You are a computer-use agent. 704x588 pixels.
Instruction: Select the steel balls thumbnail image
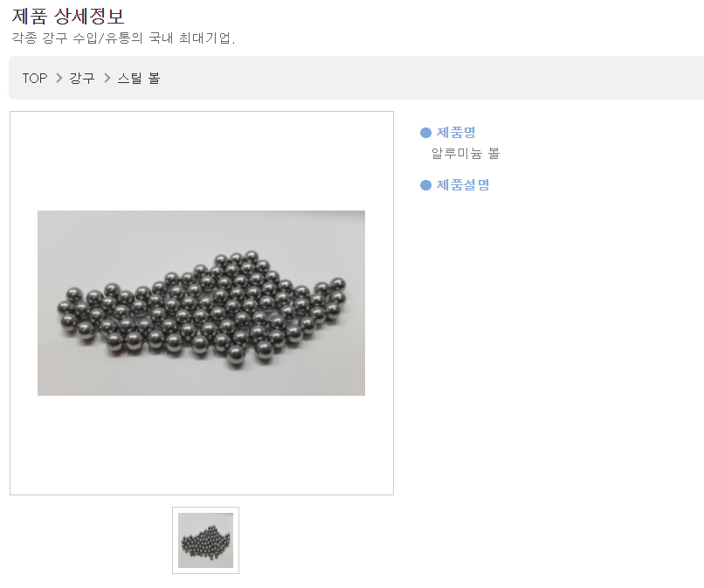click(x=205, y=541)
